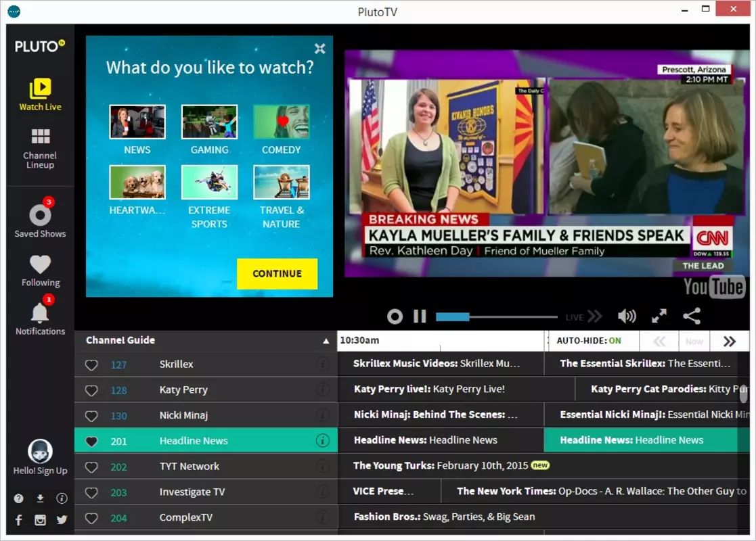Screen dimensions: 756x541
Task: Open info for the Nicki Minaj channel
Action: 323,415
